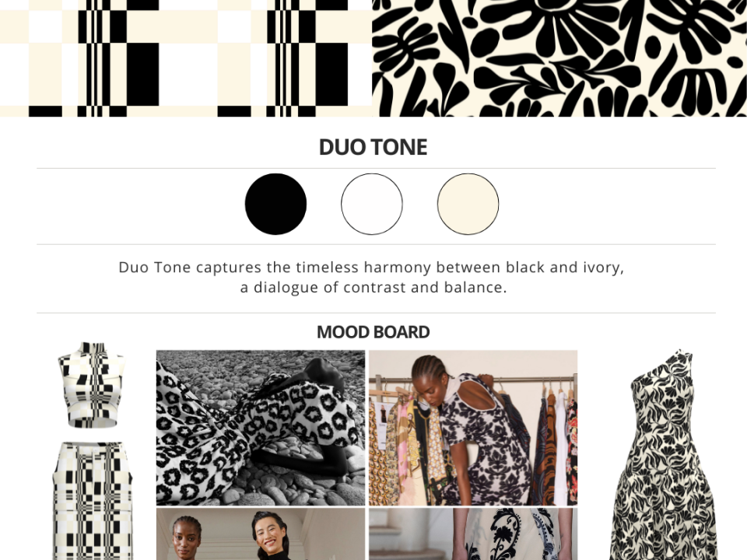
Task: Open the black and cream checkered pattern banner
Action: [186, 58]
